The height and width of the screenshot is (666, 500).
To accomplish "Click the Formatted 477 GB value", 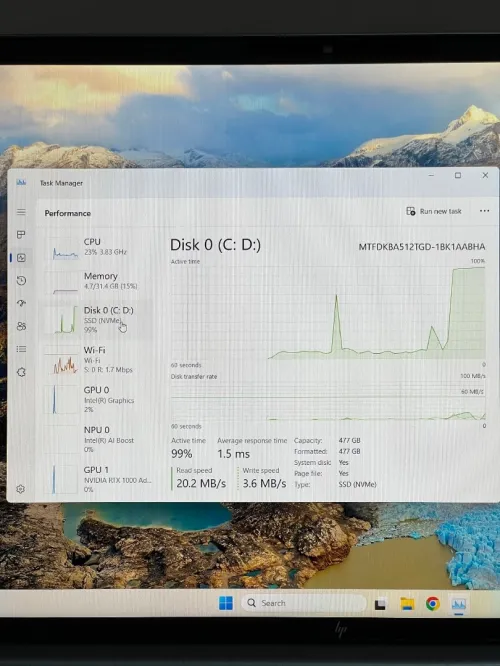I will 349,452.
